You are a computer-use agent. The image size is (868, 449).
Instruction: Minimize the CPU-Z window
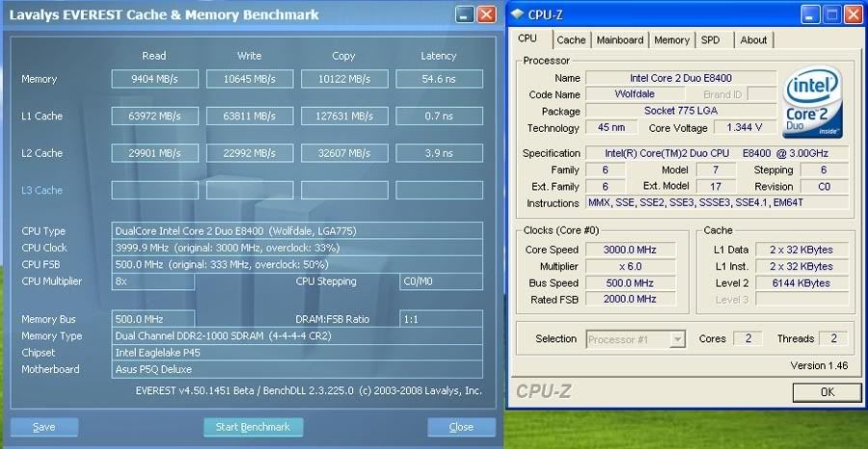[811, 14]
